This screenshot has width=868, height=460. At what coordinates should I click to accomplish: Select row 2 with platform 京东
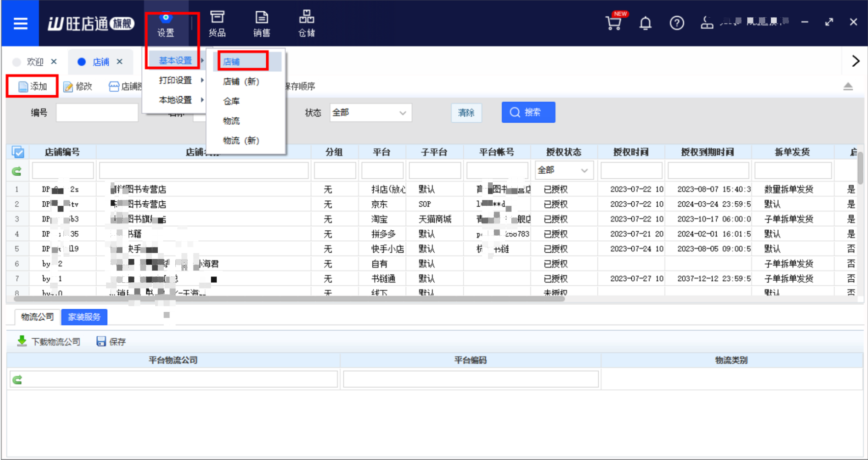[x=432, y=204]
